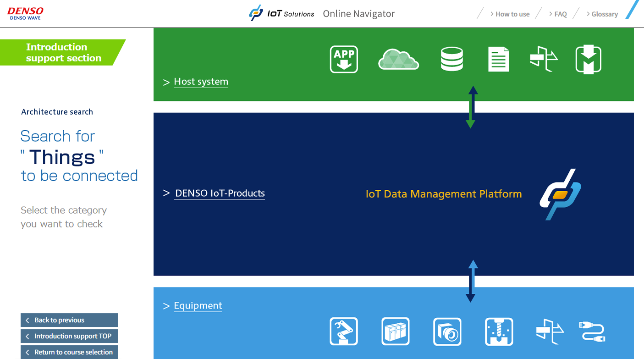
Task: Select the cloud icon in Host system
Action: coord(398,60)
